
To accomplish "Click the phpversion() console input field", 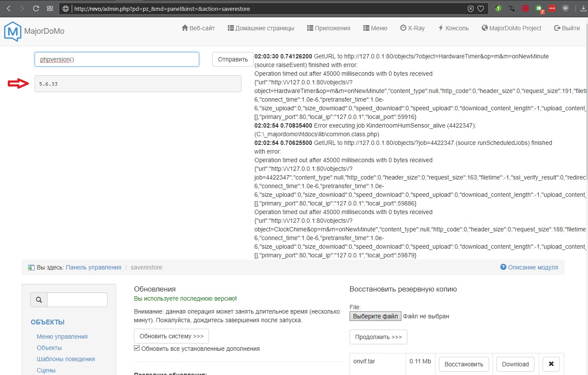I will pyautogui.click(x=117, y=59).
